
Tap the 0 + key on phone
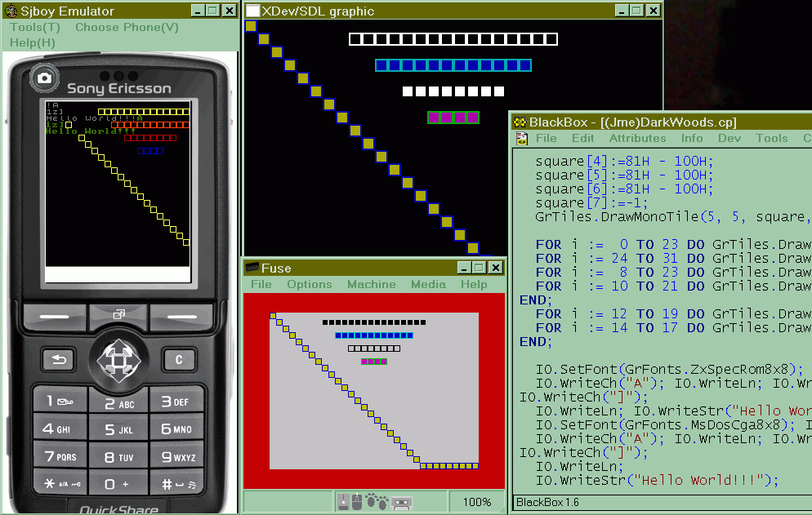[118, 485]
